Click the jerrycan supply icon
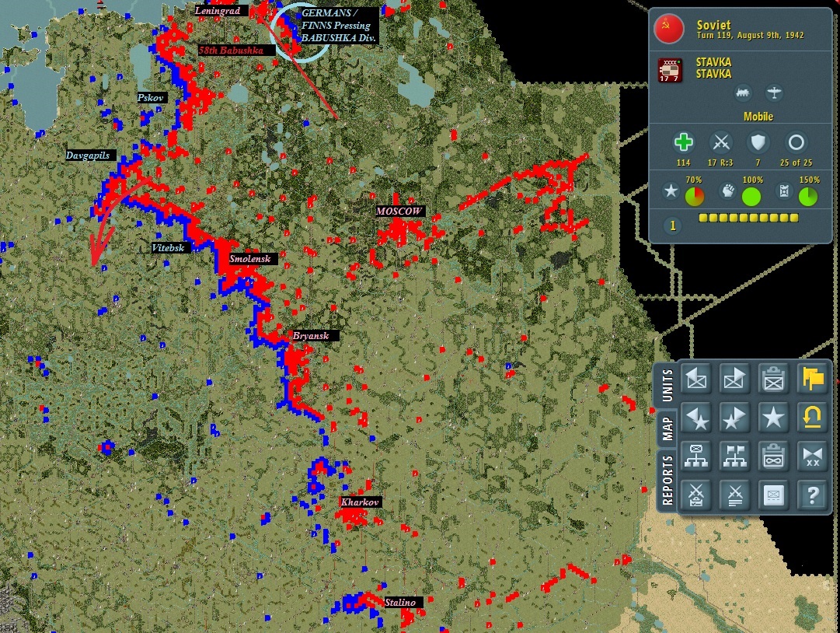840x633 pixels. [x=784, y=191]
